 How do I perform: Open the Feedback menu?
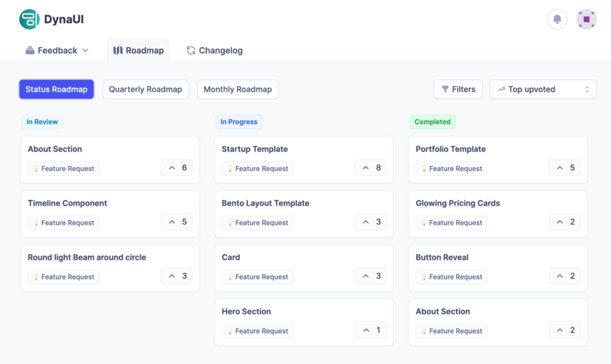pyautogui.click(x=57, y=50)
